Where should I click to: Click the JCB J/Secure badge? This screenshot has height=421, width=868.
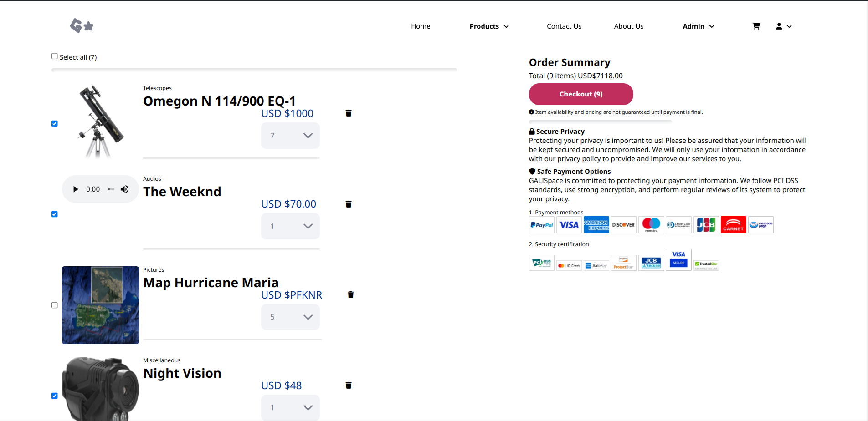click(x=651, y=263)
